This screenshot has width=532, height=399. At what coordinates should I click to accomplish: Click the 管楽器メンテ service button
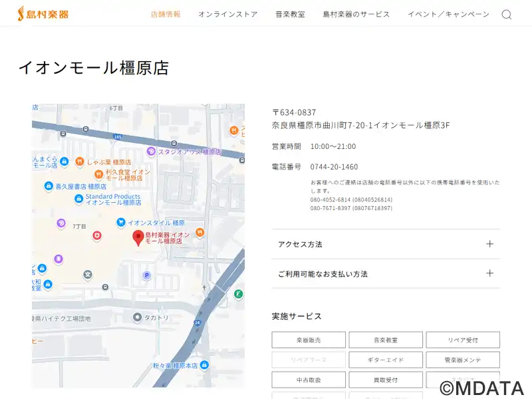tap(463, 360)
